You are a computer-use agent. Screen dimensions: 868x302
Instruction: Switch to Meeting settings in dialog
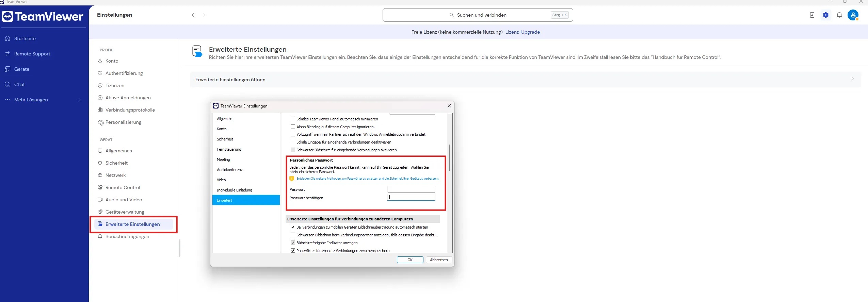(246, 160)
